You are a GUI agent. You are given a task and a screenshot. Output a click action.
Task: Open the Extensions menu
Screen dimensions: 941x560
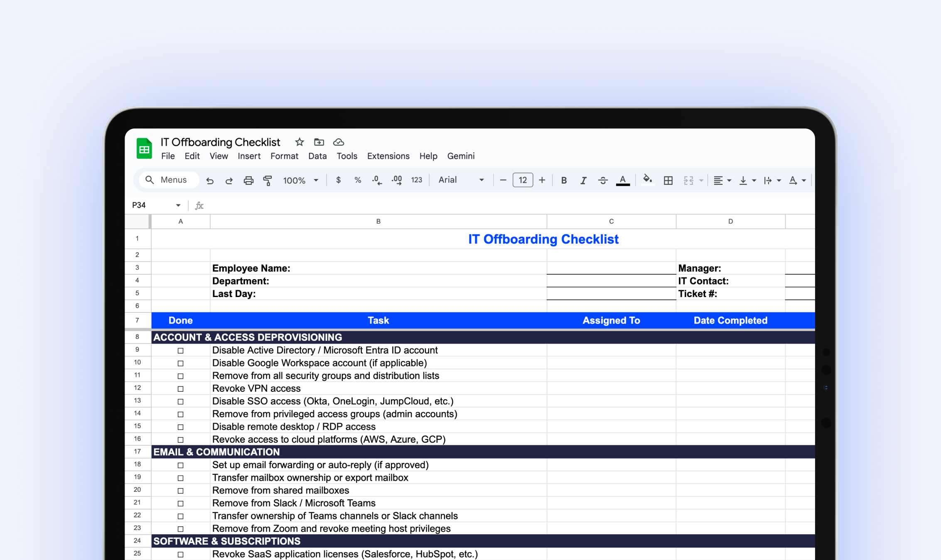tap(388, 156)
